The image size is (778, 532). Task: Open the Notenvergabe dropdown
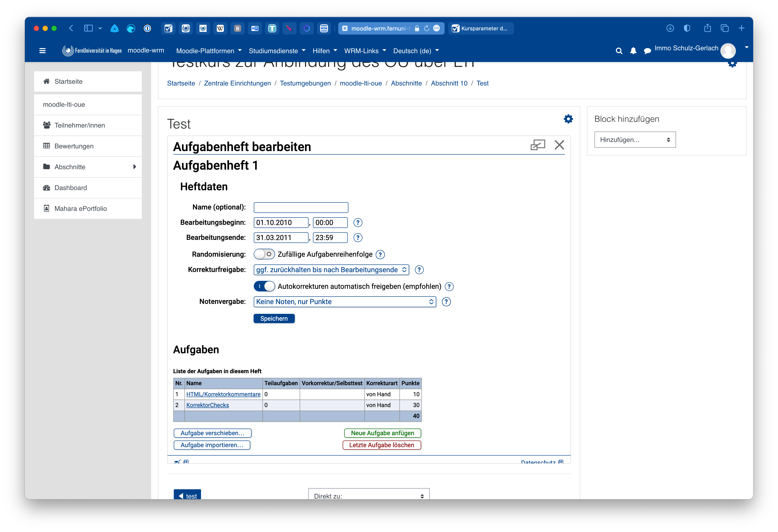click(x=344, y=302)
